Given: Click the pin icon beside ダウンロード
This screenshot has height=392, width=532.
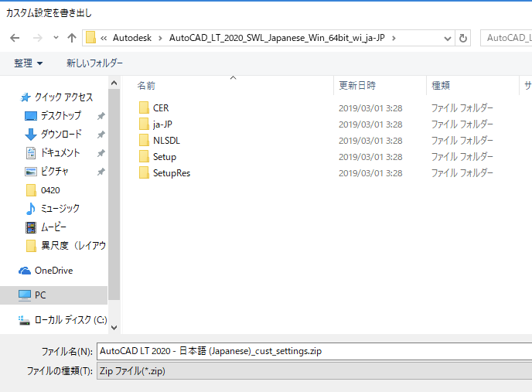Looking at the screenshot, I should (101, 135).
